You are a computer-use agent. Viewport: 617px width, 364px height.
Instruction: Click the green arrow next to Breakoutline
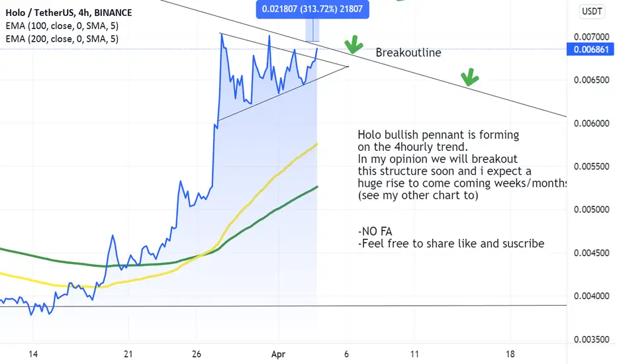pyautogui.click(x=354, y=44)
